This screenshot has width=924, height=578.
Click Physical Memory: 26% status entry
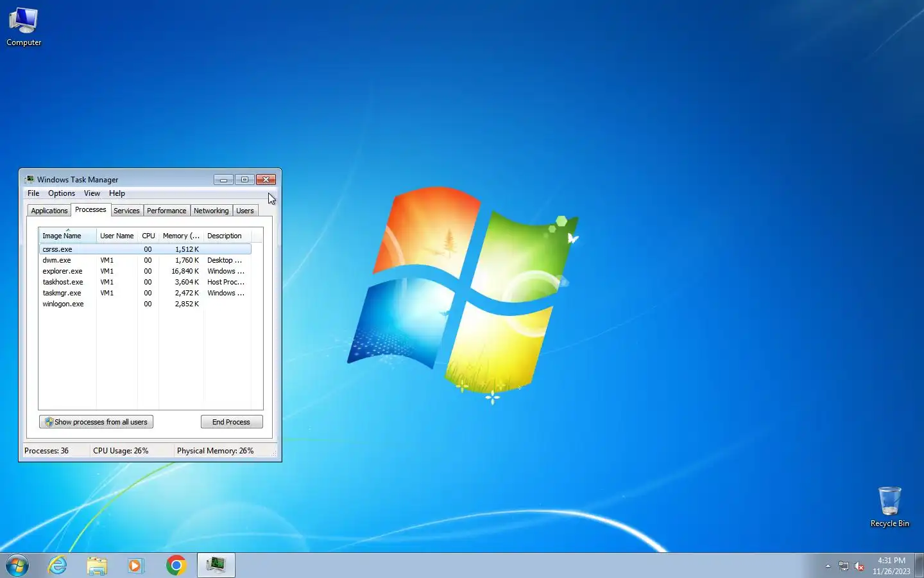point(215,451)
